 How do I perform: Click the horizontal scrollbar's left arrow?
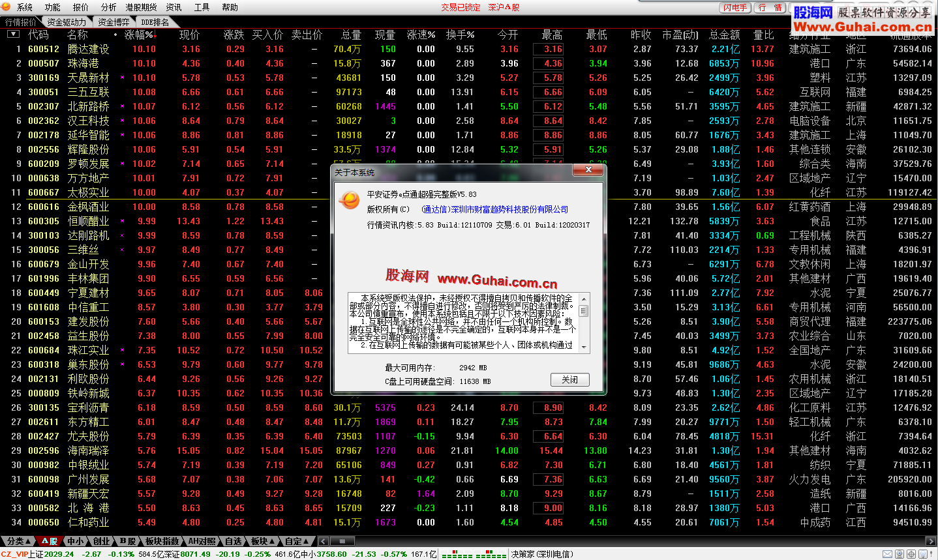click(x=324, y=541)
